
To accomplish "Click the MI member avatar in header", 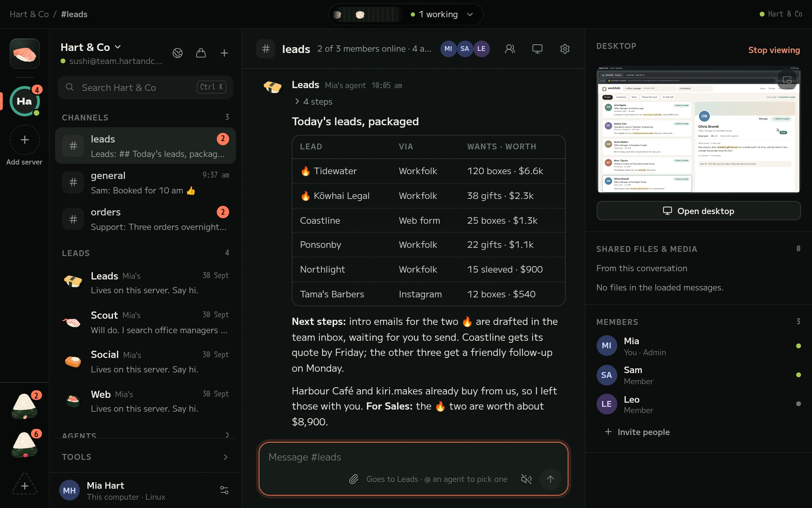I will click(x=448, y=49).
